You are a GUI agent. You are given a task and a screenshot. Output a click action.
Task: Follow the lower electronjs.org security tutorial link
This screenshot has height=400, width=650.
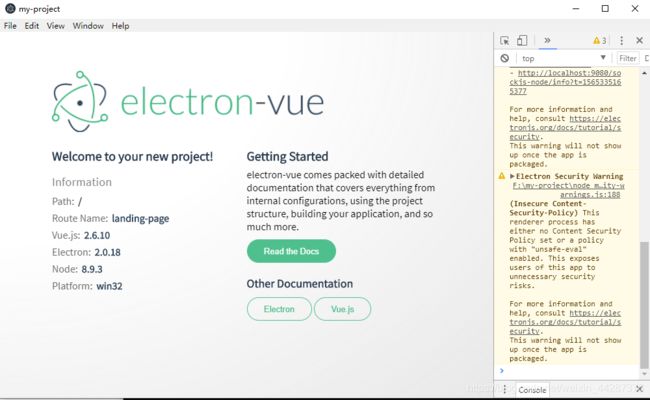pyautogui.click(x=565, y=322)
